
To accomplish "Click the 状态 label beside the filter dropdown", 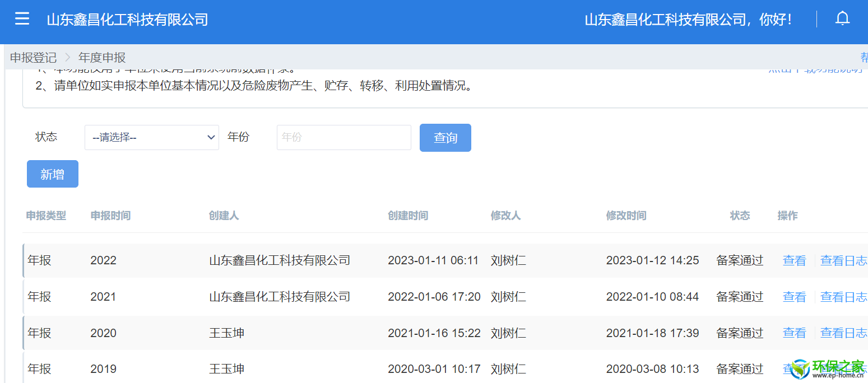I will [46, 137].
